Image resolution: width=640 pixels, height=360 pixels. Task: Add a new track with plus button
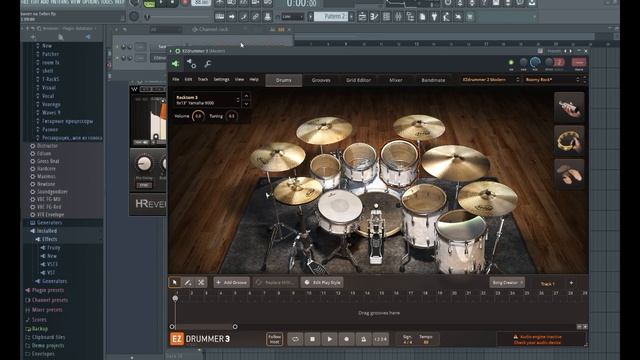click(x=571, y=283)
